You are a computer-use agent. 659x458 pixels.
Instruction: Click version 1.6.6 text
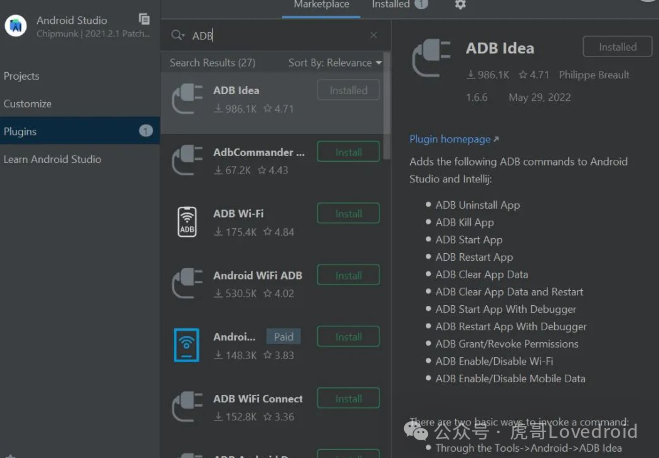pyautogui.click(x=477, y=97)
